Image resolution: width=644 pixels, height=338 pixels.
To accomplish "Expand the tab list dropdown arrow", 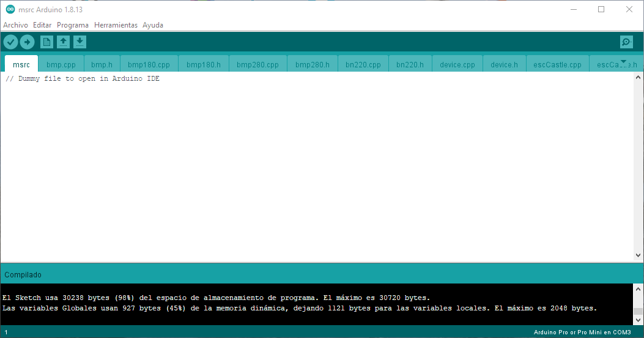I will [x=623, y=62].
